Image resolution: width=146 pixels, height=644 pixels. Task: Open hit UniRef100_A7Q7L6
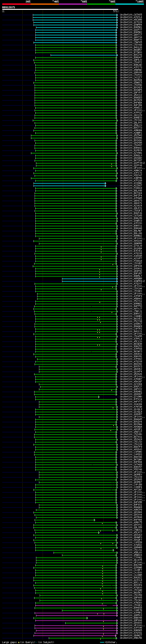tap(131, 17)
